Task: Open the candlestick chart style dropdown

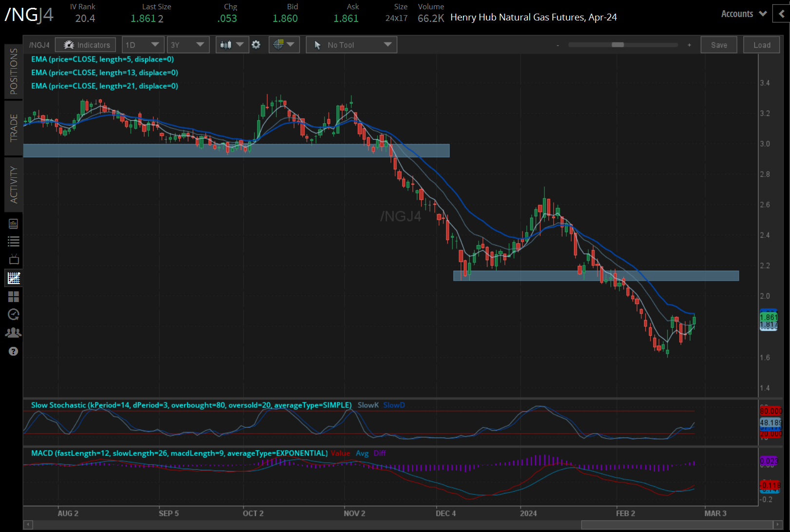Action: 231,45
